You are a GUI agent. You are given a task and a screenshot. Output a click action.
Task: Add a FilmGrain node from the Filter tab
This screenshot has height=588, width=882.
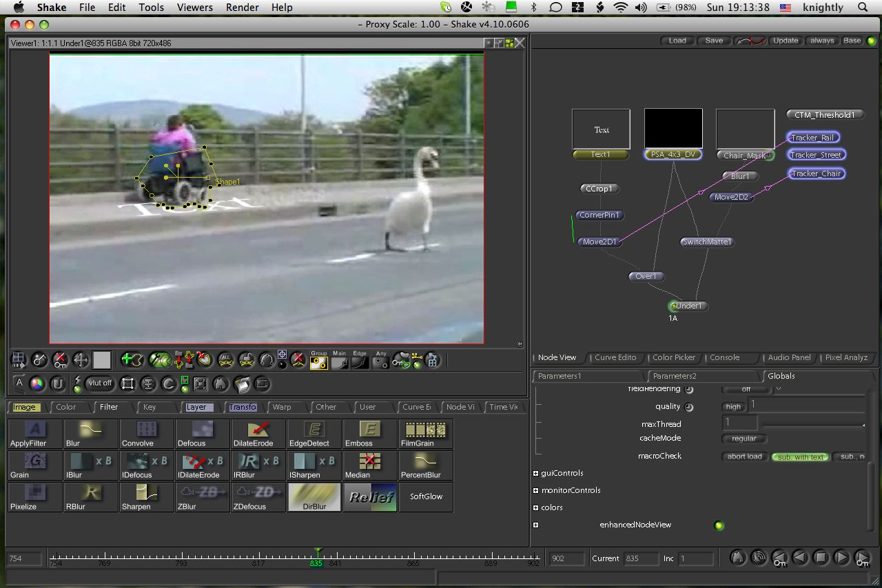426,433
